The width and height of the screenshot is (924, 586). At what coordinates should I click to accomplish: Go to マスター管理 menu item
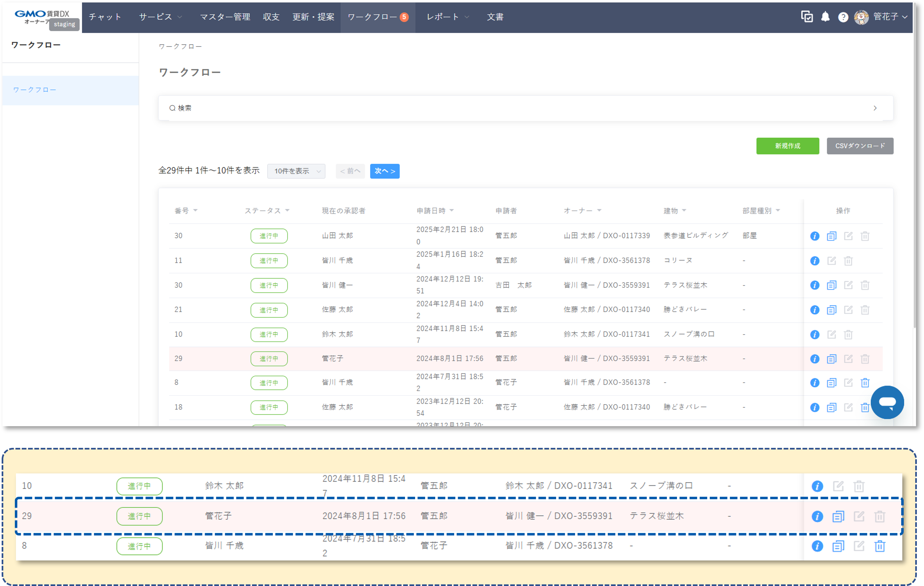[x=225, y=17]
